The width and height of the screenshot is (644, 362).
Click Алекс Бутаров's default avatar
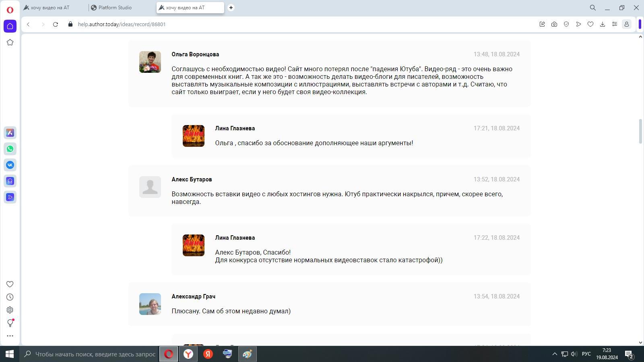(x=150, y=187)
